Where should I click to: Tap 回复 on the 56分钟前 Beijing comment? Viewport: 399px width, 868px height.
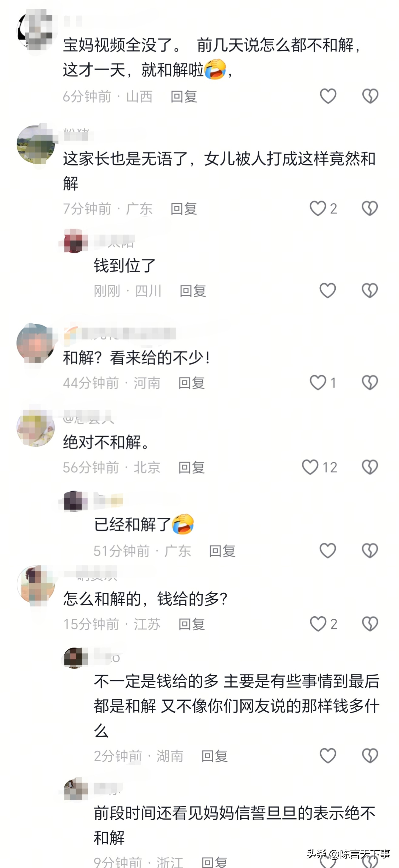(x=191, y=468)
